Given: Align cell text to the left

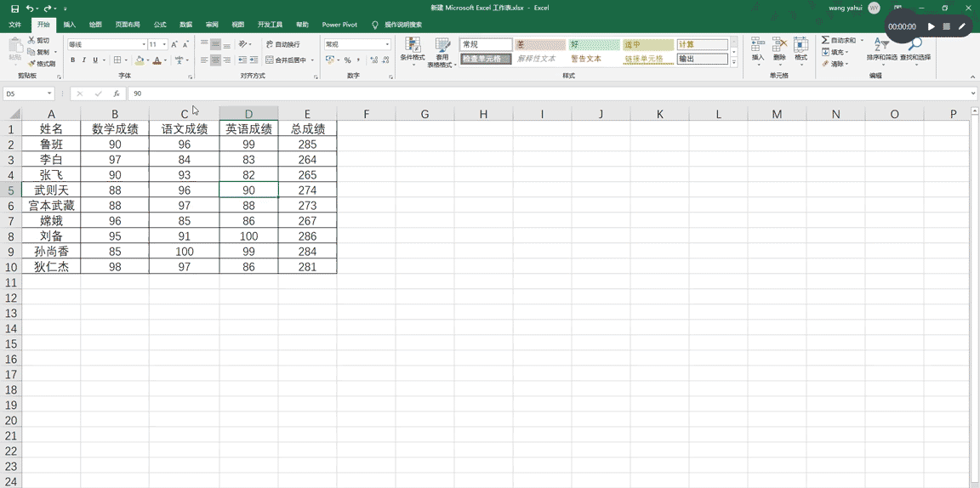Looking at the screenshot, I should (204, 60).
